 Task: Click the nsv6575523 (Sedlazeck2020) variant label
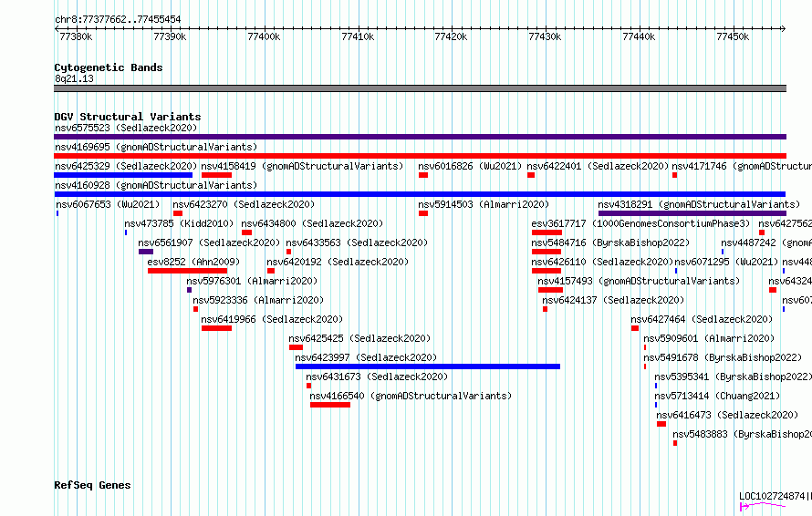[126, 128]
